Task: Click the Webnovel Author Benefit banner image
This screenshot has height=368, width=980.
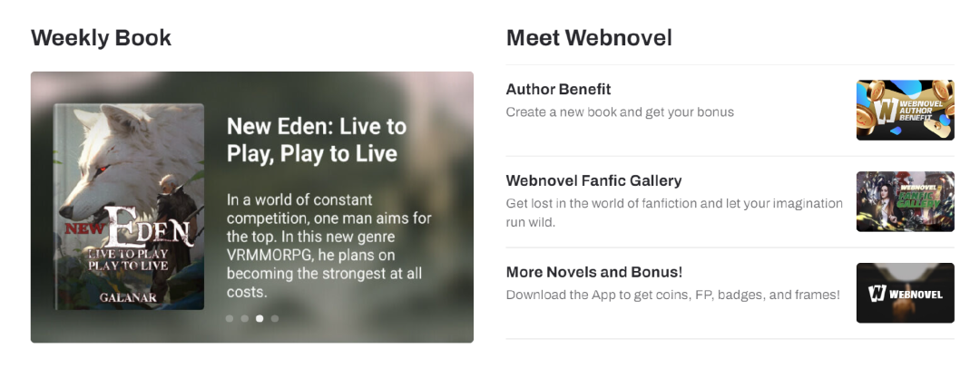Action: [x=905, y=110]
